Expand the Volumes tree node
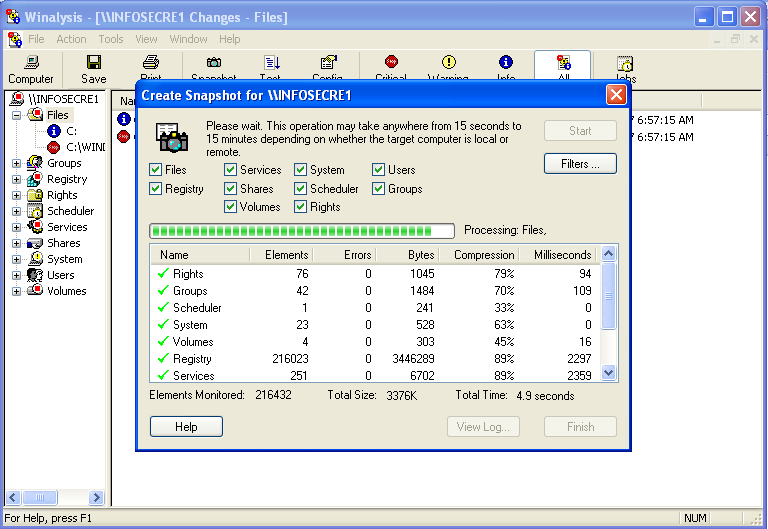 point(16,291)
